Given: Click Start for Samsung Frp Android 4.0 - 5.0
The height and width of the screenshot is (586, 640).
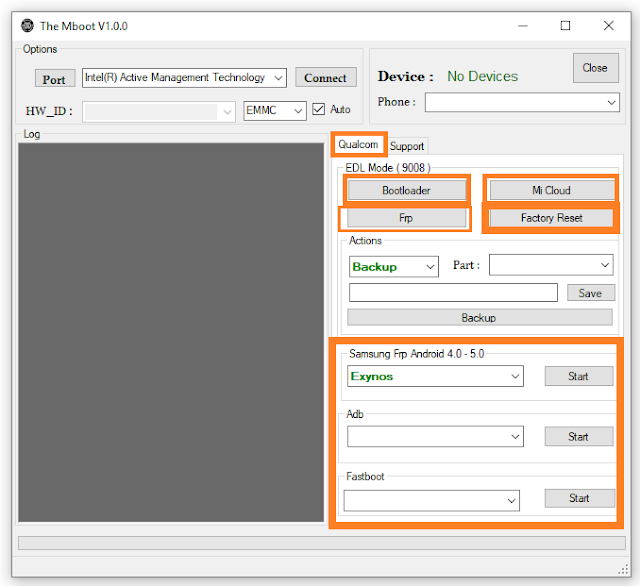Looking at the screenshot, I should [x=579, y=376].
